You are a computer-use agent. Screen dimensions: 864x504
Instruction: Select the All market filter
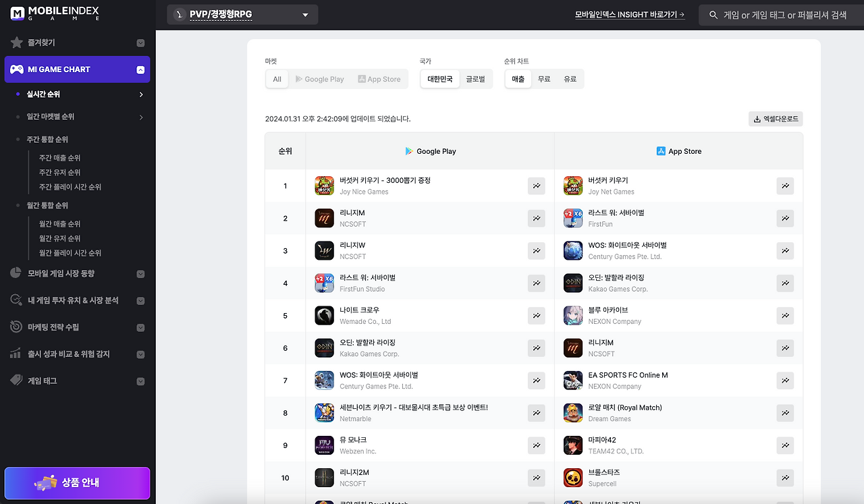277,79
